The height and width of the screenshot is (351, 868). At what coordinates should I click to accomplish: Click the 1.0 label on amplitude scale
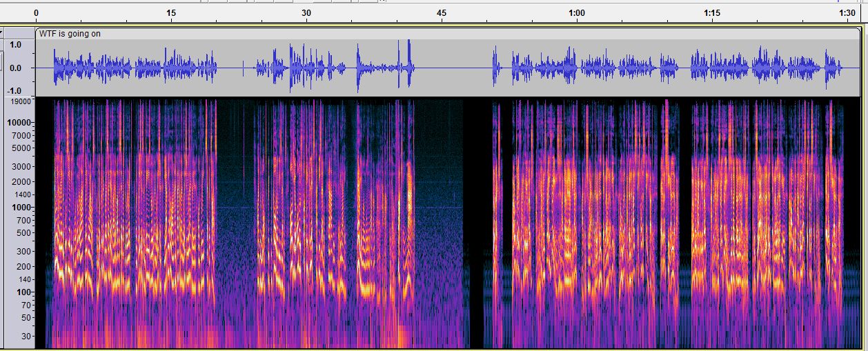(x=15, y=45)
